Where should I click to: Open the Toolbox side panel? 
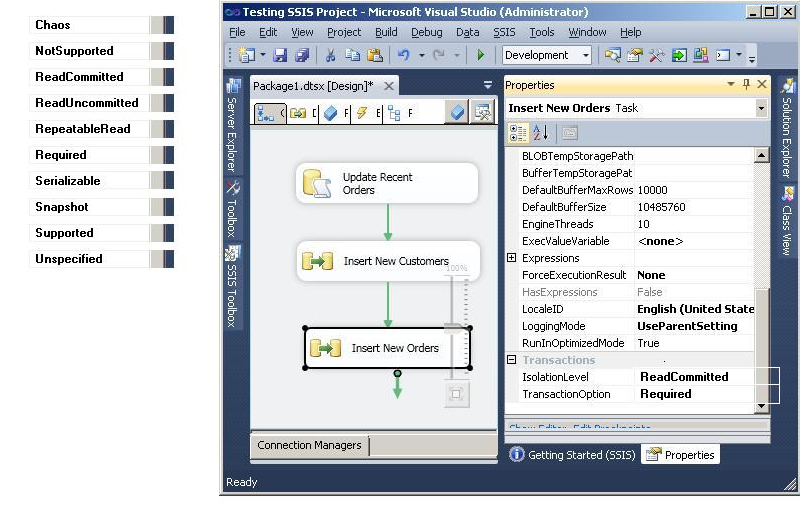233,210
